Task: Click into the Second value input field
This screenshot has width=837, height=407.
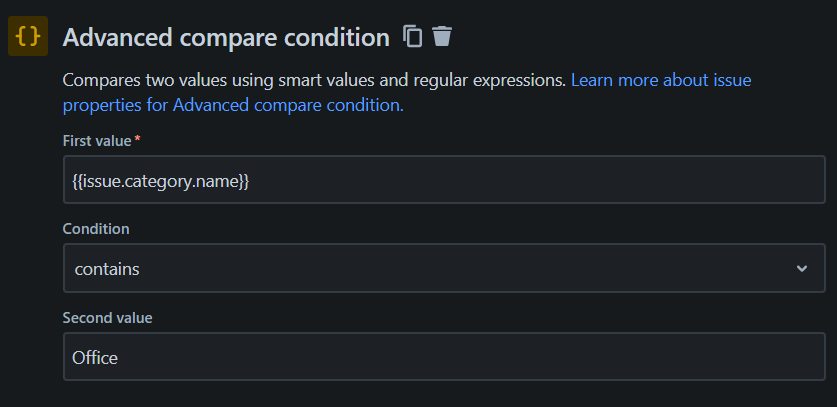Action: [x=444, y=357]
